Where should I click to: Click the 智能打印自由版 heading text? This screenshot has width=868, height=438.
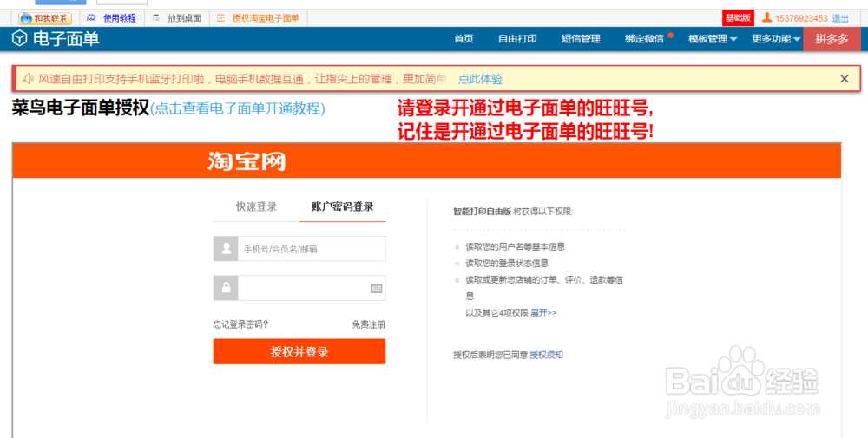point(482,212)
